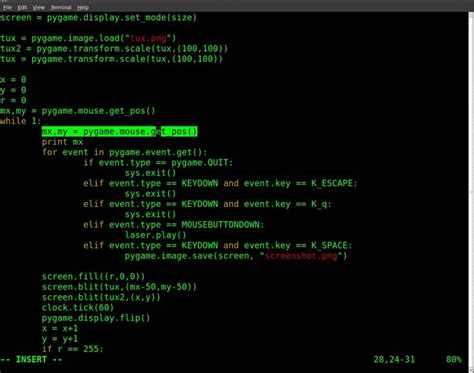
Task: Open the File menu
Action: (x=7, y=7)
